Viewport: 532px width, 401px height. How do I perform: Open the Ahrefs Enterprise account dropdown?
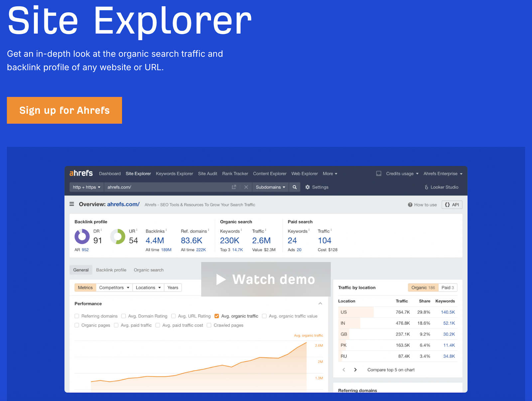tap(443, 174)
